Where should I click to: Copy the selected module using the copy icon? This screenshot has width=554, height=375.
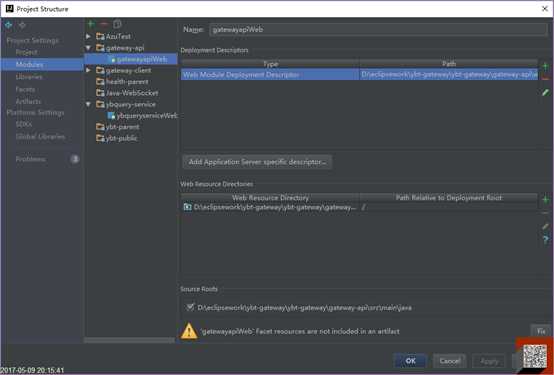tap(117, 24)
